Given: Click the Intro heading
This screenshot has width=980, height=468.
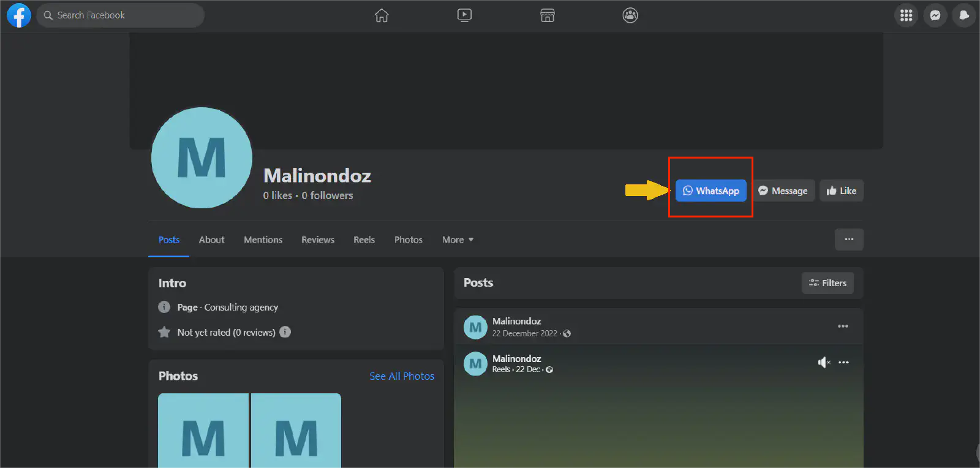Looking at the screenshot, I should [172, 283].
